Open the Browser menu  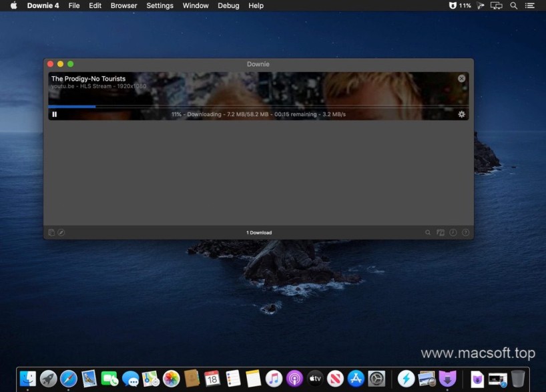[123, 5]
